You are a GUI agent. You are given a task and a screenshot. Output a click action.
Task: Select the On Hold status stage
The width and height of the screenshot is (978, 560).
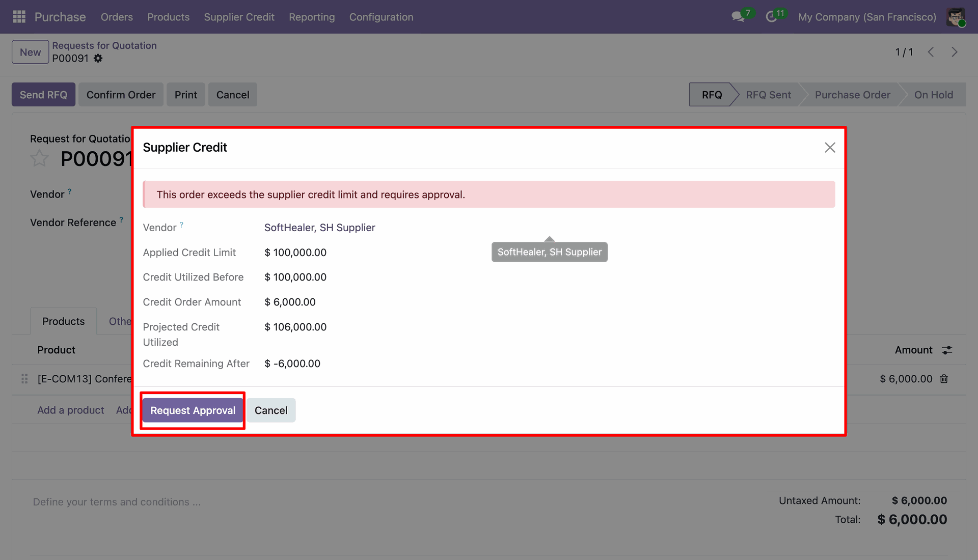click(x=933, y=95)
